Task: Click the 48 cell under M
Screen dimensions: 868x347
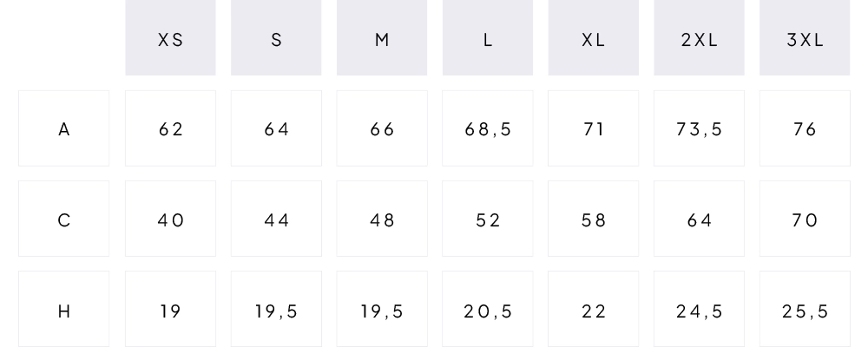Action: tap(382, 219)
